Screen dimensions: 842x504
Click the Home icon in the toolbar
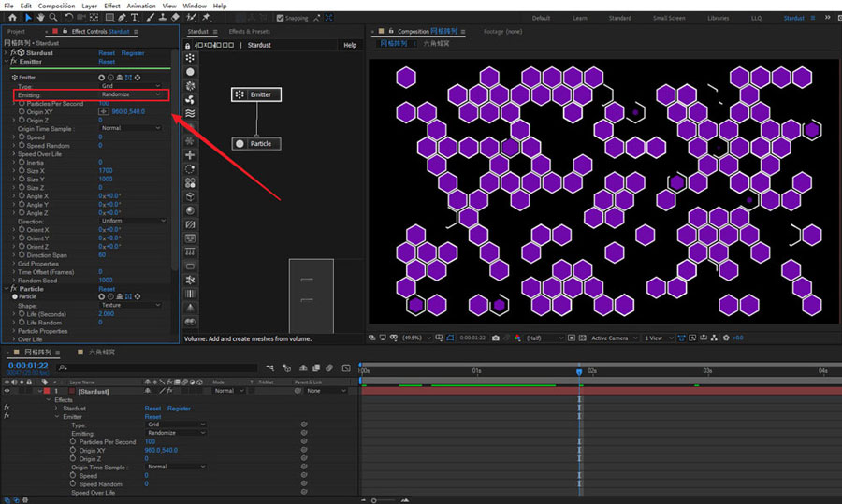tap(12, 17)
